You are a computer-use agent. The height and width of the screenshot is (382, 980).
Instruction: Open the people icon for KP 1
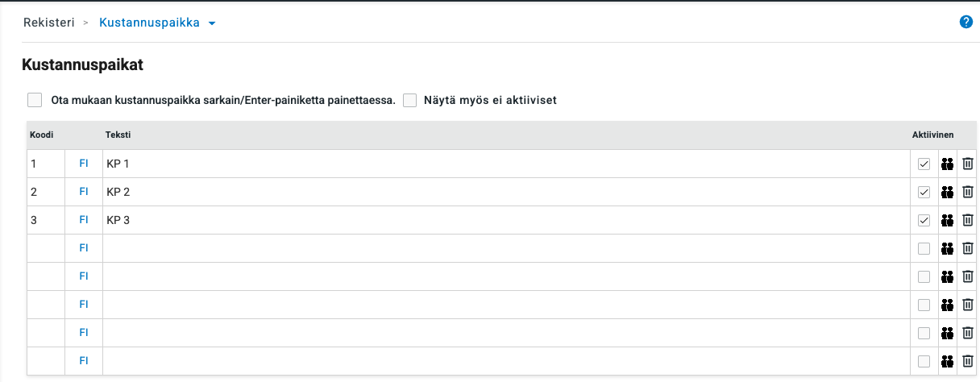pos(948,164)
